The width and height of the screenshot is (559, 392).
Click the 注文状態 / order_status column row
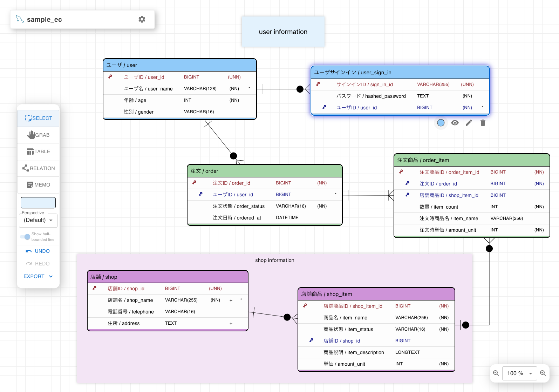coord(265,206)
